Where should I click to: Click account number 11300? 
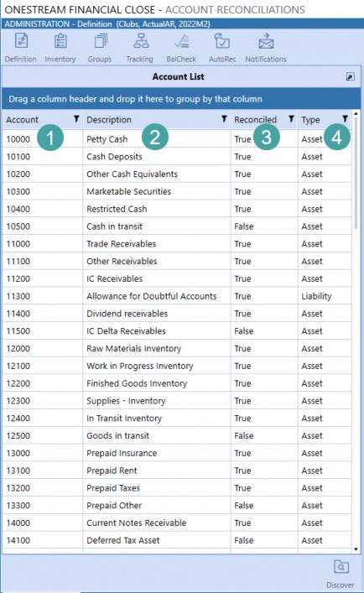[18, 296]
